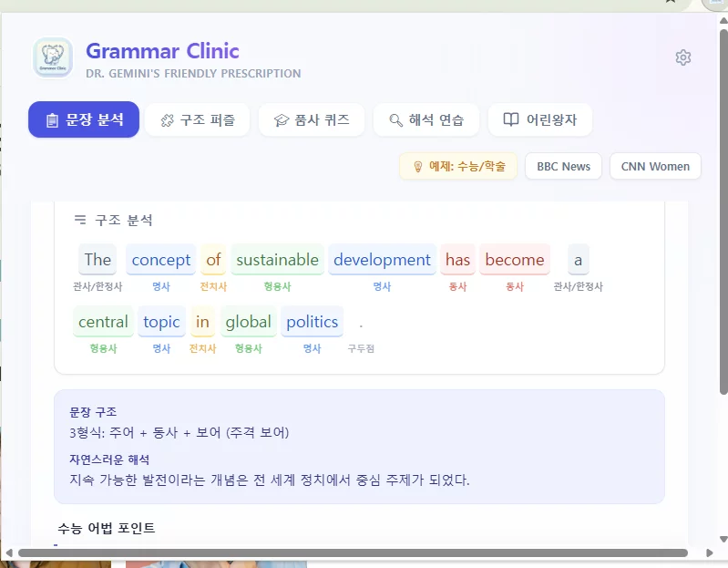Open the 품사 퀴즈 tab

tap(312, 119)
